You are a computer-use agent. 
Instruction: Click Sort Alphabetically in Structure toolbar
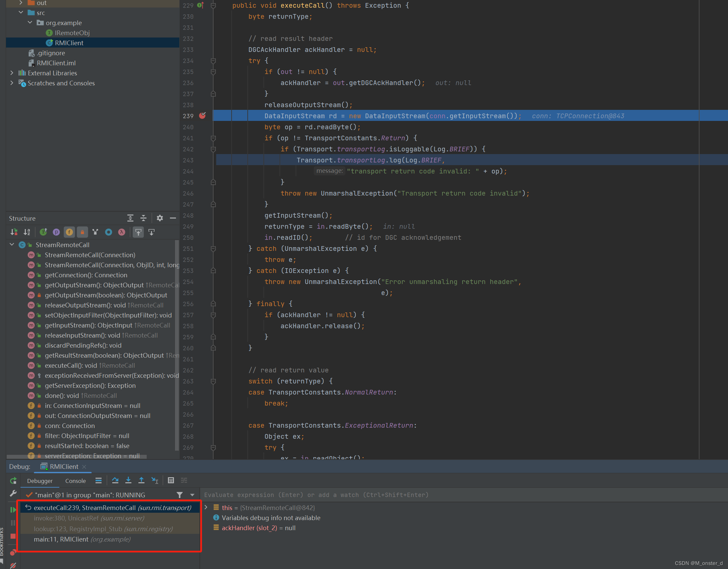(x=27, y=232)
